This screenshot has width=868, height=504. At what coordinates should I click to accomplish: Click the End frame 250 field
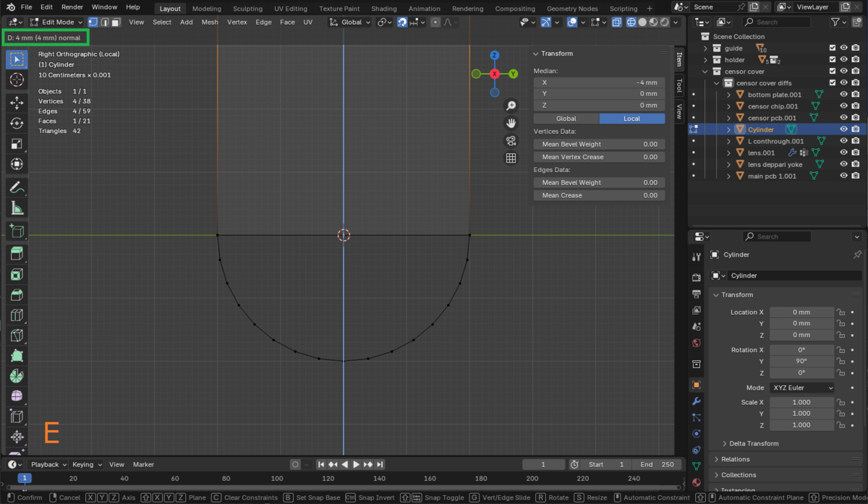656,464
